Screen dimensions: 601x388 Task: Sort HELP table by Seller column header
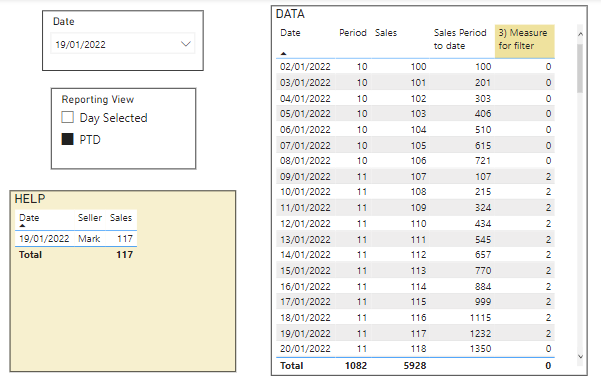(90, 218)
